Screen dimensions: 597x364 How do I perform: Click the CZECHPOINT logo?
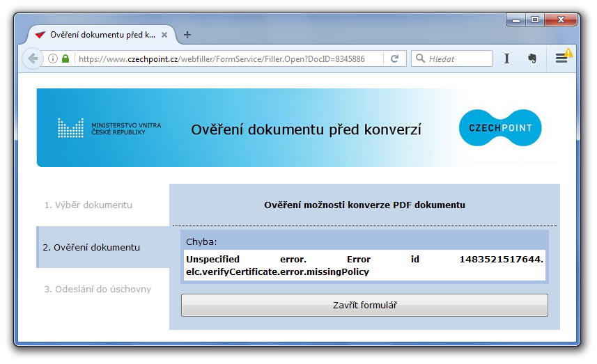pyautogui.click(x=500, y=128)
